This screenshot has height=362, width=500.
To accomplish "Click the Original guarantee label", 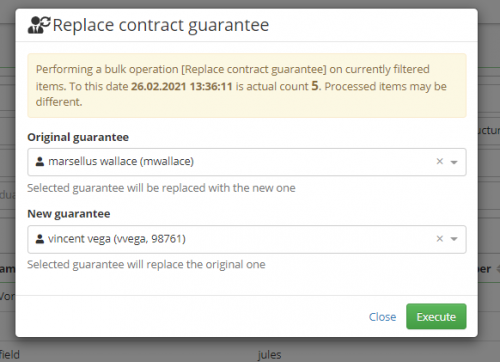I will tap(78, 137).
